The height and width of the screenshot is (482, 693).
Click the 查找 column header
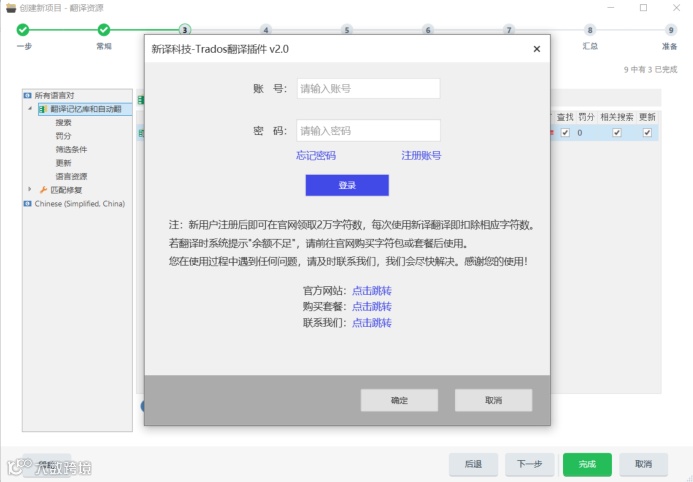pos(565,117)
